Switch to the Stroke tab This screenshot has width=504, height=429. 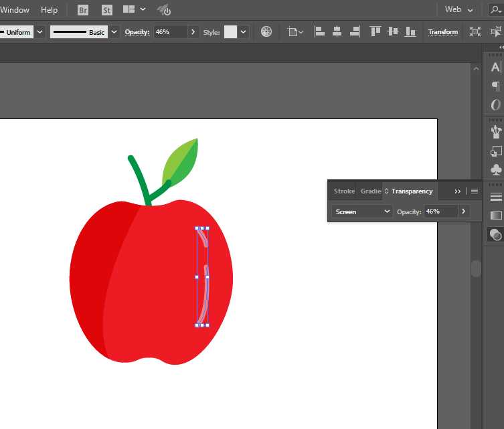(344, 191)
